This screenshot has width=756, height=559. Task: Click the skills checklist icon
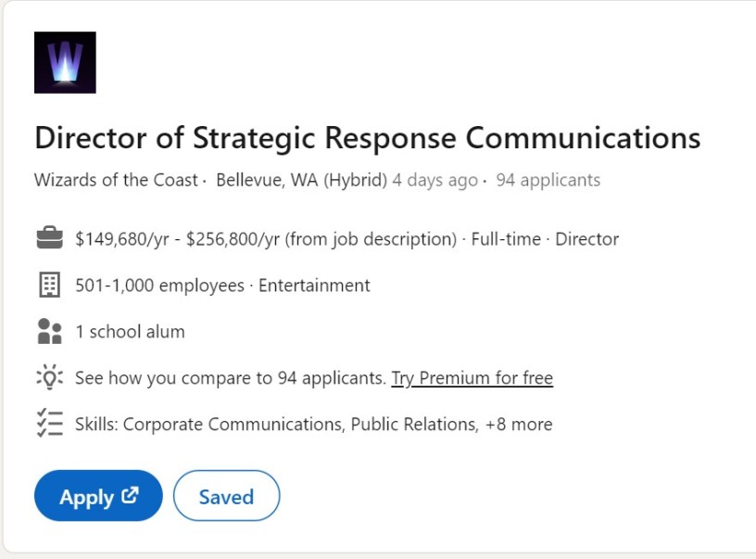[x=49, y=425]
